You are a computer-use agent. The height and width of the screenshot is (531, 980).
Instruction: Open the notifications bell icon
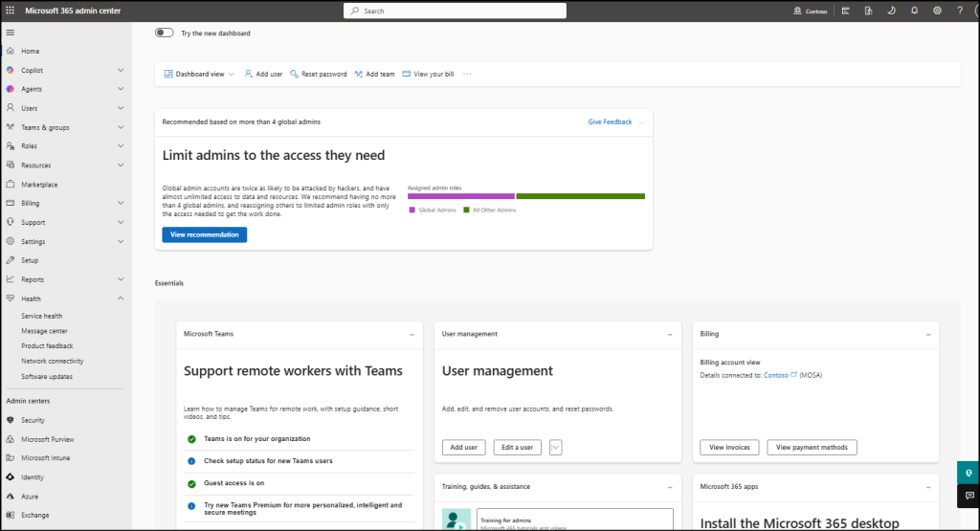coord(914,11)
